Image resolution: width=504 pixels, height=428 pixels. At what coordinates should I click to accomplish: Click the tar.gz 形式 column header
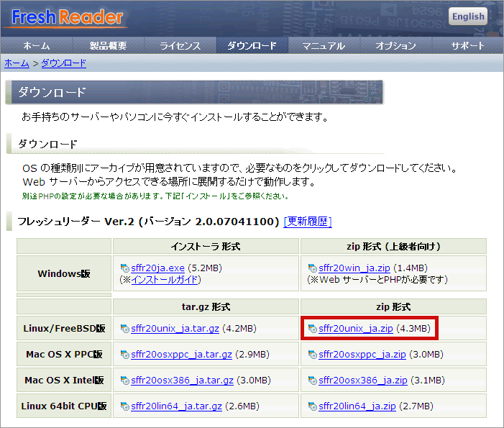[x=206, y=306]
